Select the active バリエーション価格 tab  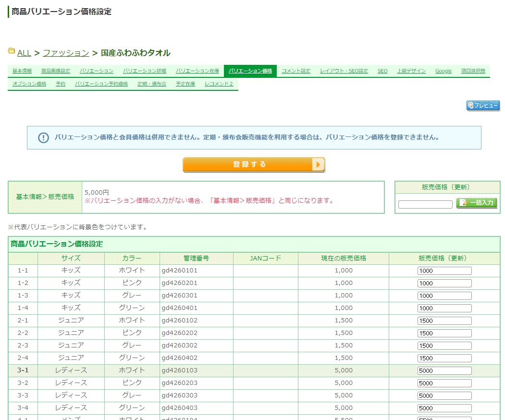pyautogui.click(x=250, y=71)
